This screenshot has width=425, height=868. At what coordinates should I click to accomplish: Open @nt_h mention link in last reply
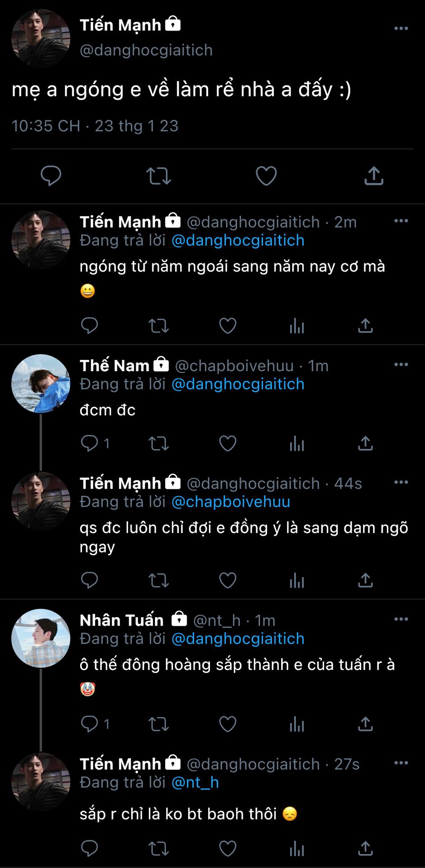coord(195,783)
